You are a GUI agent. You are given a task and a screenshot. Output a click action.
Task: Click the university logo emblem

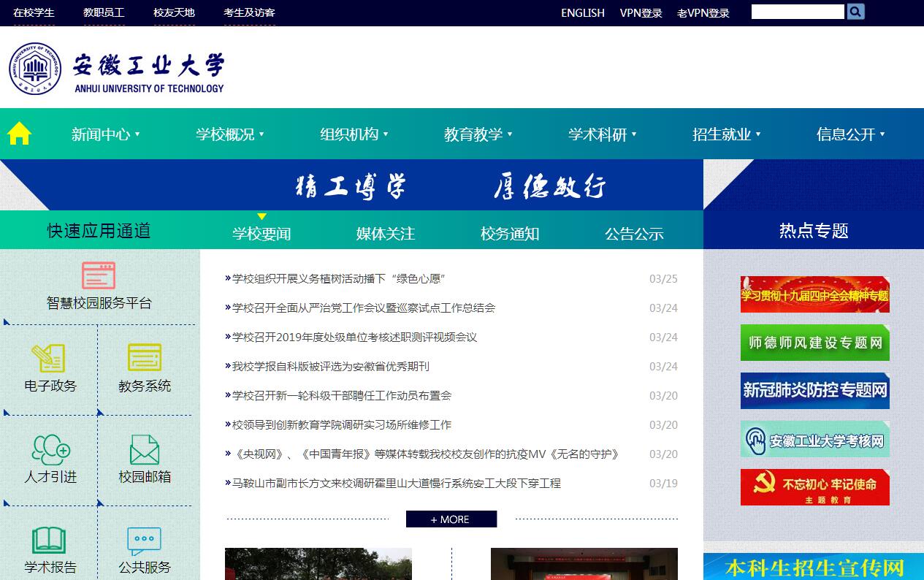click(x=35, y=69)
